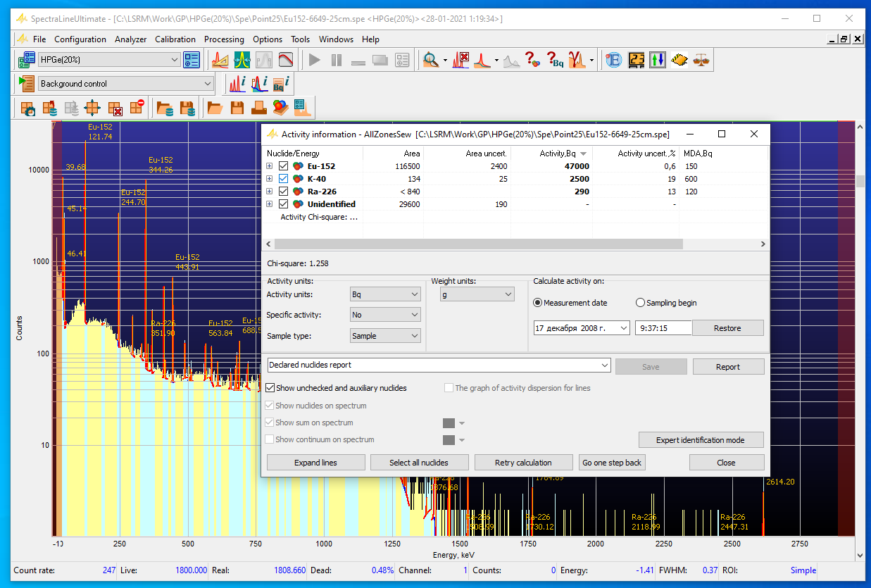871x588 pixels.
Task: Open the Processing menu
Action: click(x=224, y=39)
